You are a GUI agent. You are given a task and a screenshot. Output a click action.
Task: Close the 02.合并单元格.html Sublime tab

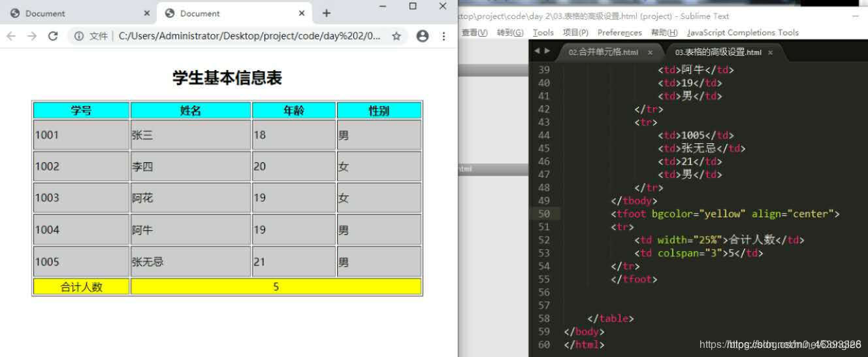click(x=650, y=52)
